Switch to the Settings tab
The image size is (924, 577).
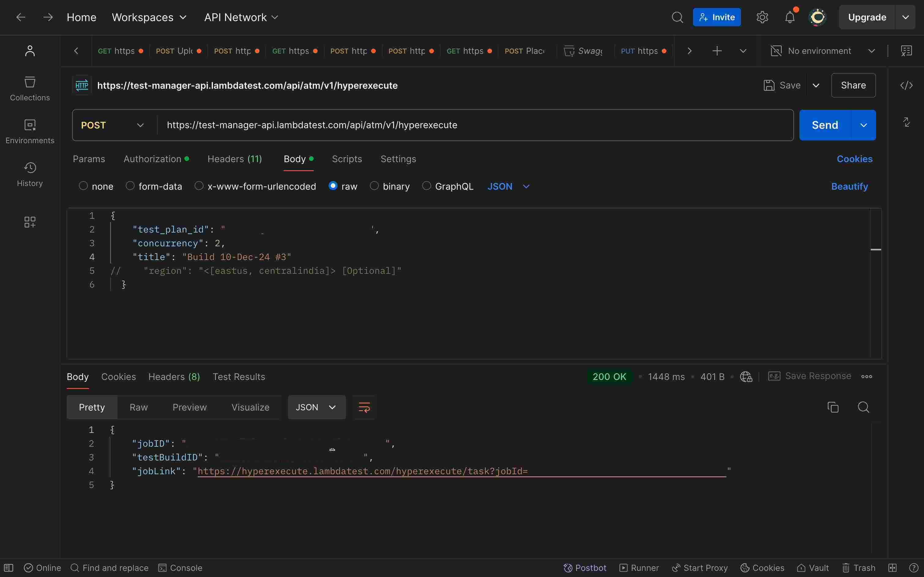(398, 159)
